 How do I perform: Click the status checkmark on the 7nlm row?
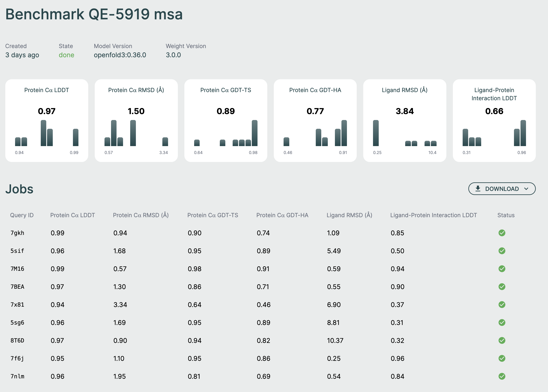(x=502, y=376)
